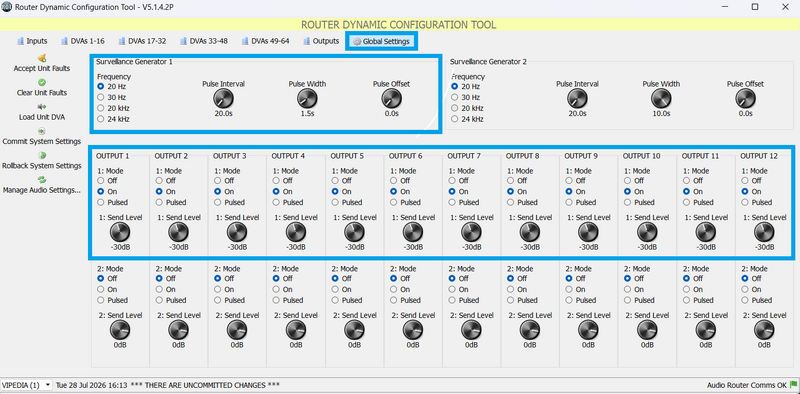
Task: Set Output 7 generator 2 mode to Pulsed
Action: [453, 300]
